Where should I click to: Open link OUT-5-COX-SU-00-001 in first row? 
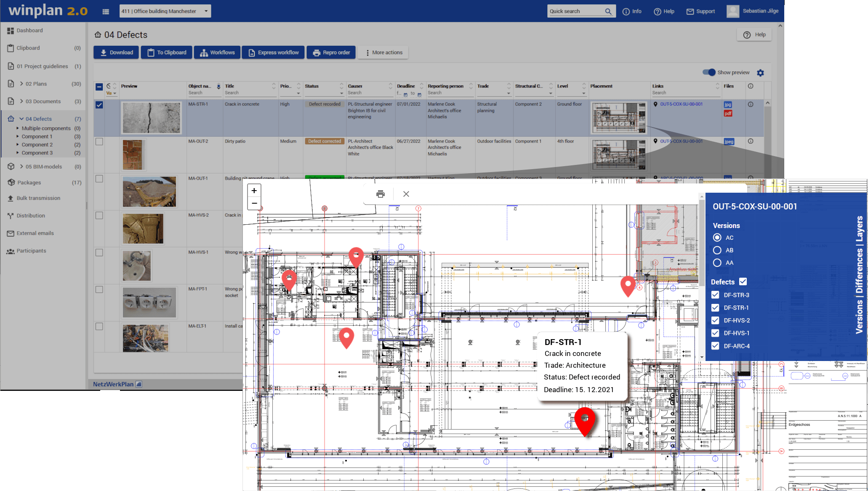click(x=681, y=104)
